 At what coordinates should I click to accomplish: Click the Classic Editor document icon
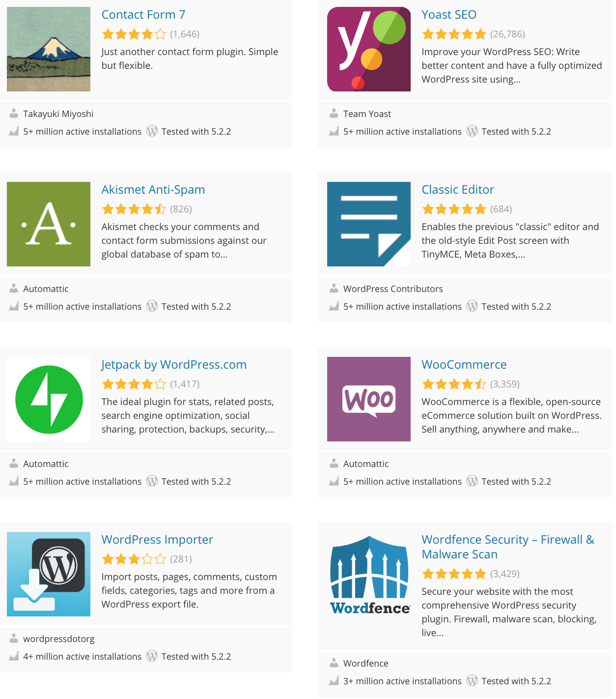pos(368,224)
